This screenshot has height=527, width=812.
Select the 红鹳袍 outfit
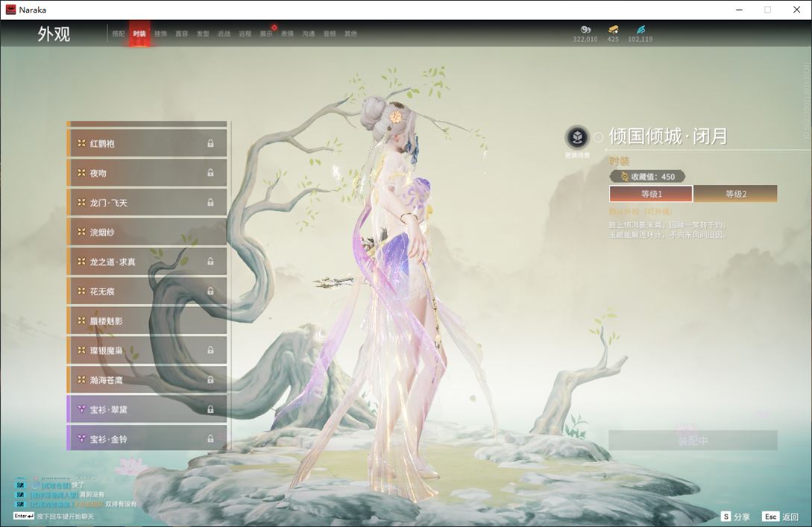[x=147, y=143]
